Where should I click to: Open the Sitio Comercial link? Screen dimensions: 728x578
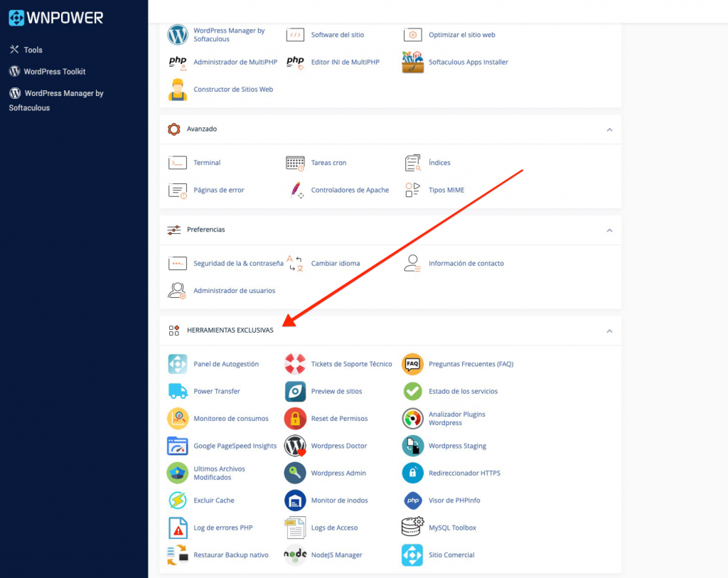point(451,555)
